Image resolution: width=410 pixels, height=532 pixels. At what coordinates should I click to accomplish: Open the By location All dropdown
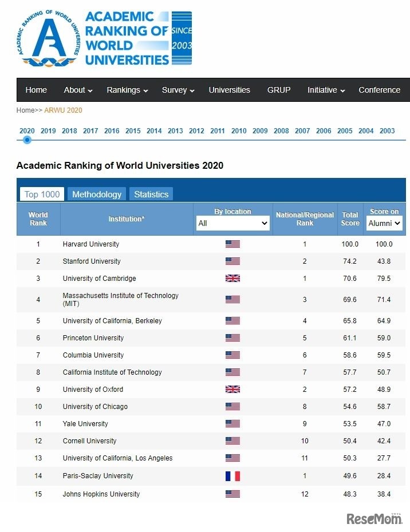pos(232,223)
